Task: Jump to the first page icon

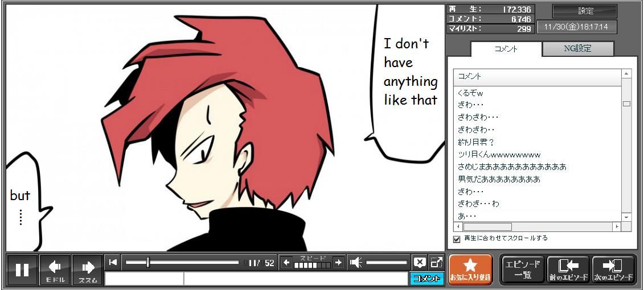Action: tap(113, 262)
